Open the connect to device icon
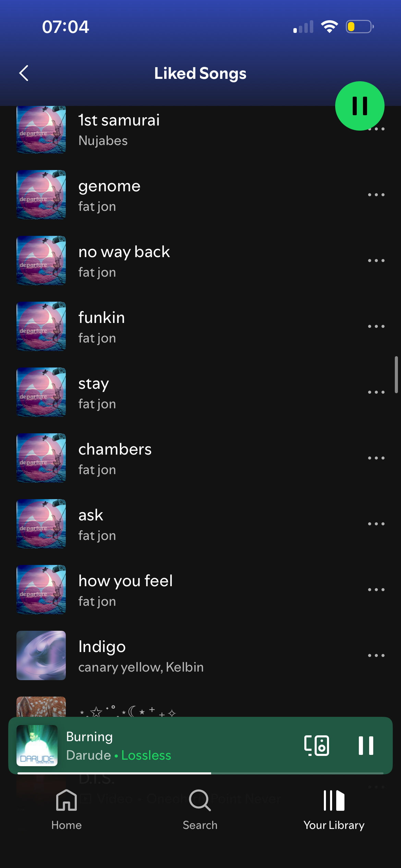The width and height of the screenshot is (401, 868). tap(317, 745)
